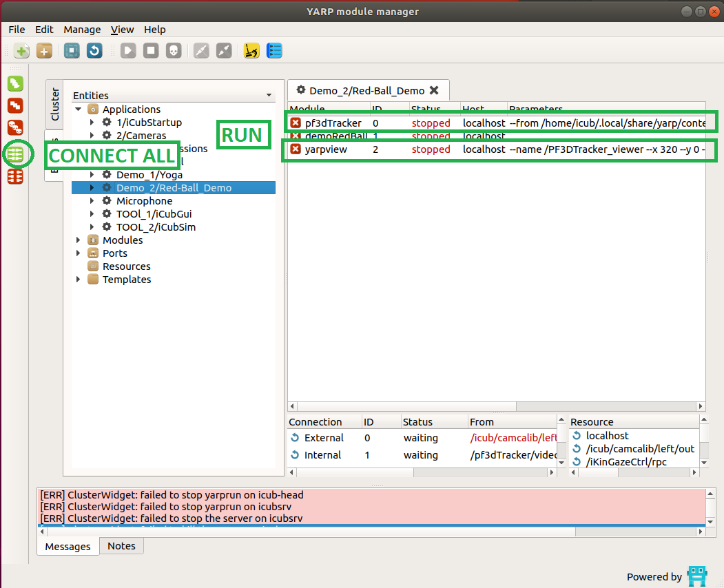This screenshot has height=588, width=724.
Task: Select the pf3dTracker module row
Action: [333, 123]
